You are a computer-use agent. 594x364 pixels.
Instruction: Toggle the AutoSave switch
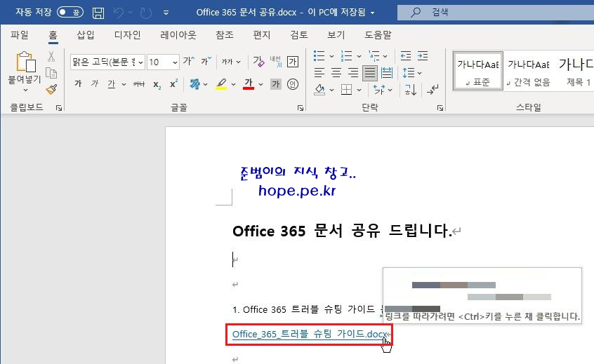[70, 12]
